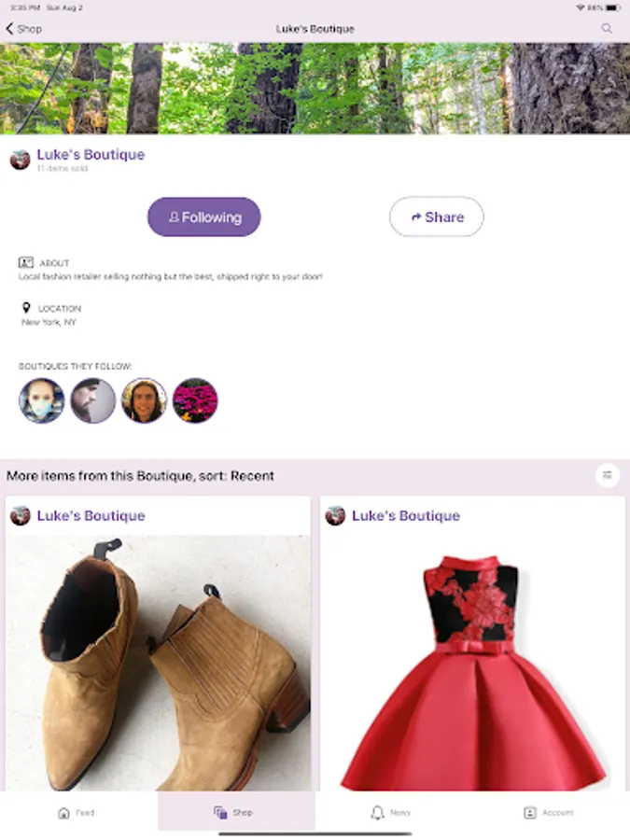Open the Feed tab
The width and height of the screenshot is (630, 840).
[77, 813]
